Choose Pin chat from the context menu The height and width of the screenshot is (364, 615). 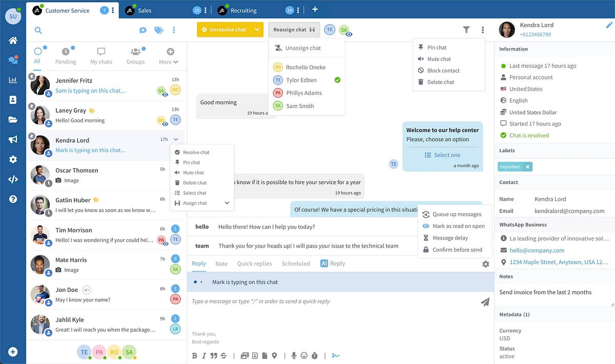(x=192, y=162)
